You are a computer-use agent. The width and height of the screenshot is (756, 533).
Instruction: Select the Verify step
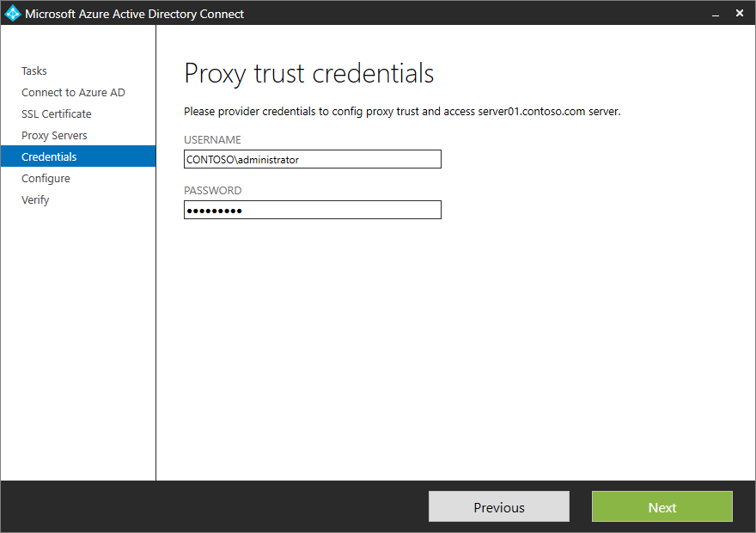(x=35, y=199)
